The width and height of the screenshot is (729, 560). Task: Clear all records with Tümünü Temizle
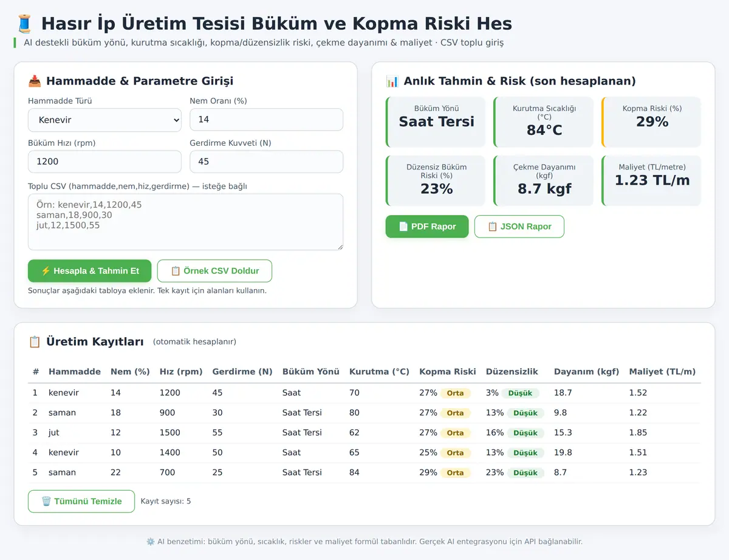[81, 501]
